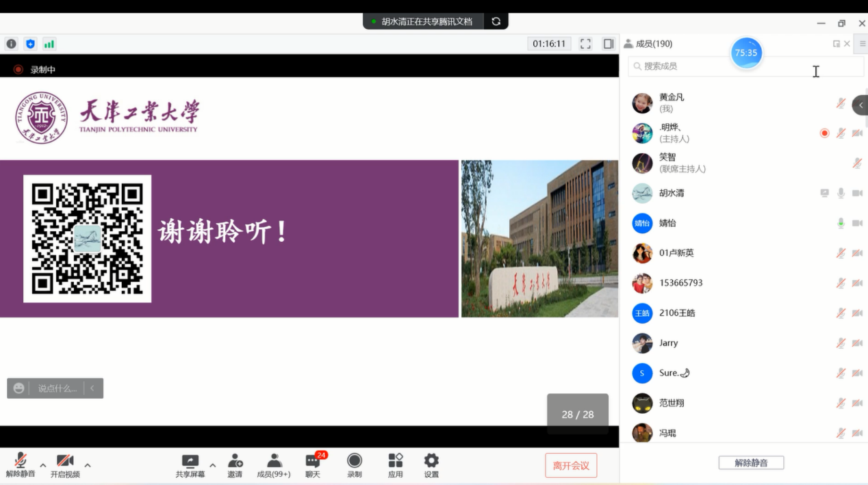Screen dimensions: 868x485
Task: Click the 说点什么... chat input box
Action: coord(58,389)
